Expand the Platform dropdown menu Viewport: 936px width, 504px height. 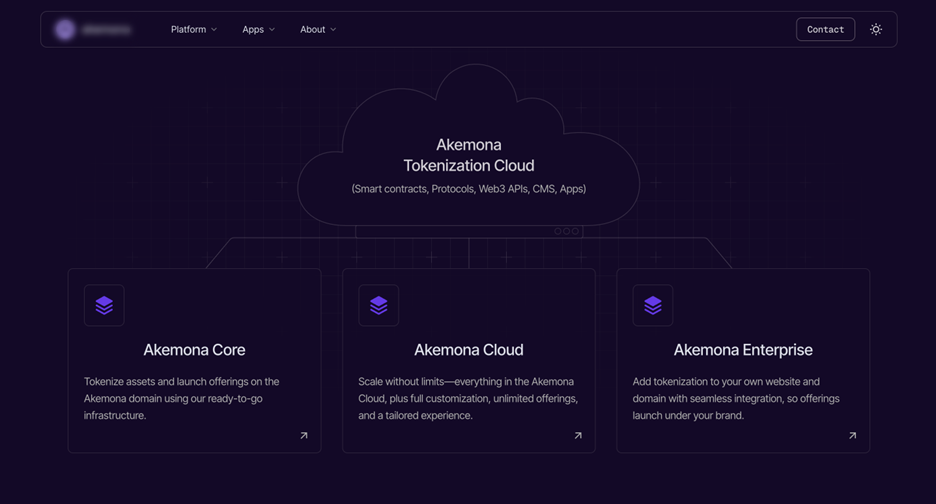[193, 30]
